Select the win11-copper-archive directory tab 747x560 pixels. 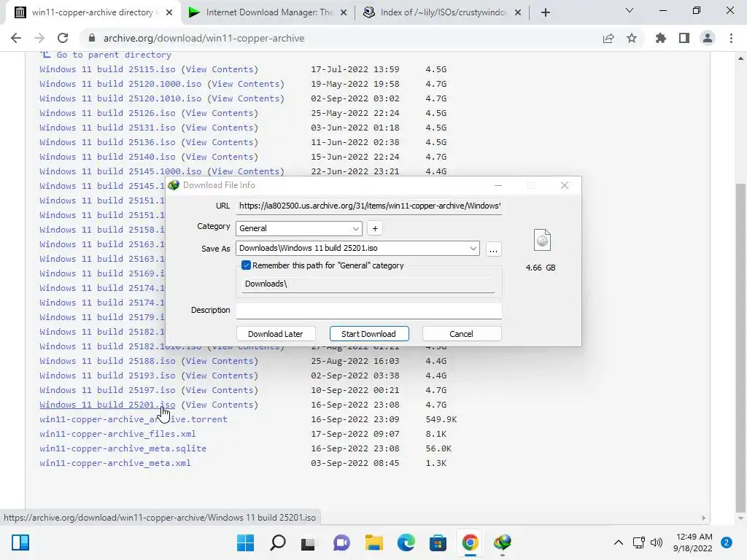tap(93, 12)
